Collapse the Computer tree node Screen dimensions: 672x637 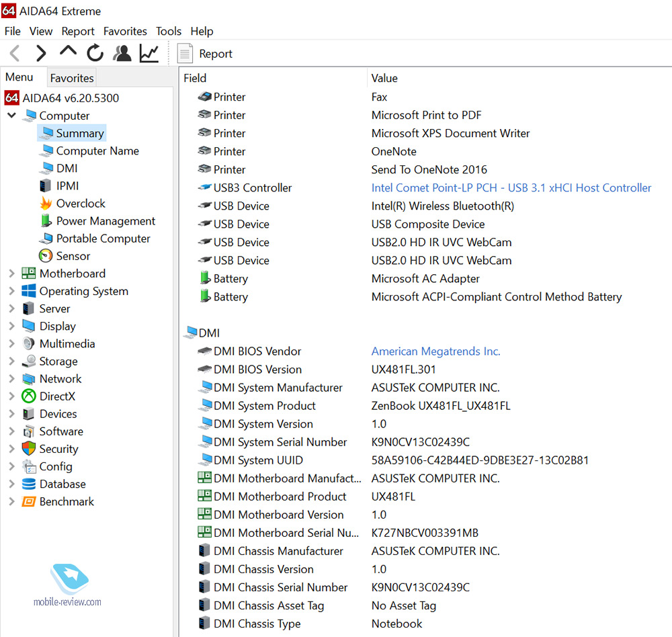[x=11, y=116]
